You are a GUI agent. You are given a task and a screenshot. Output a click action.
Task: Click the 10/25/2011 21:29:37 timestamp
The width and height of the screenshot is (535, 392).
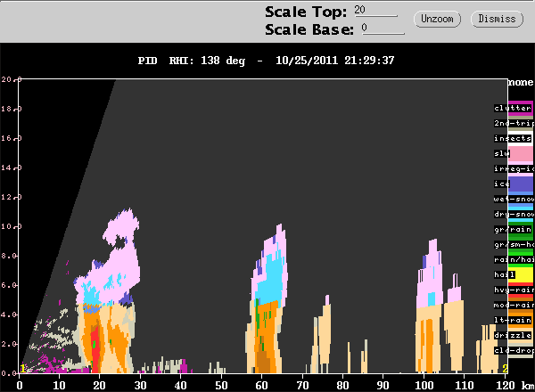334,61
